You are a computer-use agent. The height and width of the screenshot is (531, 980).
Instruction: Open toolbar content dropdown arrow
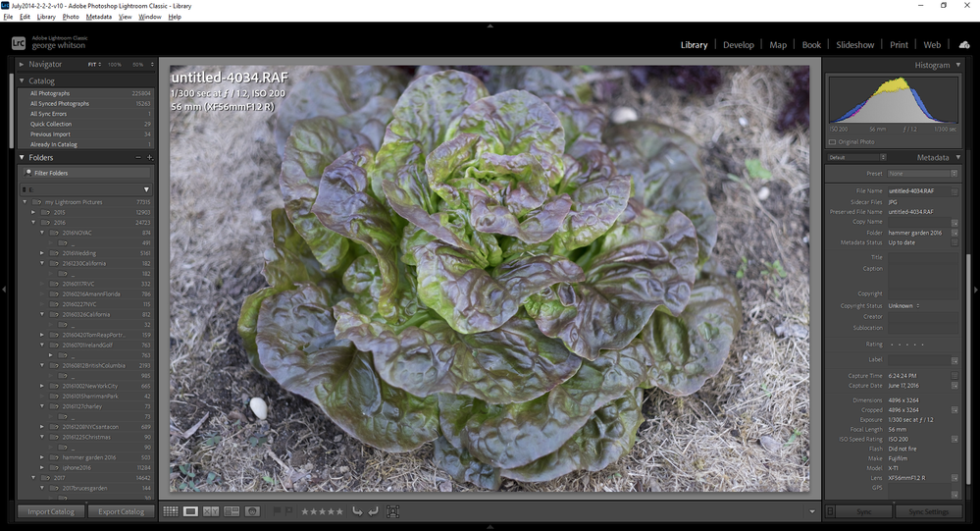click(x=812, y=511)
